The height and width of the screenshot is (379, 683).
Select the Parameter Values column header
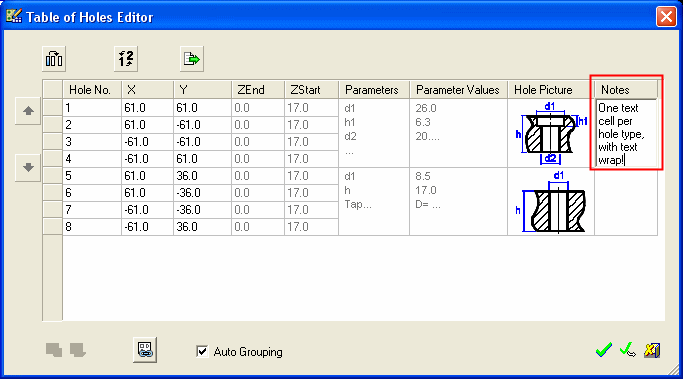click(x=458, y=90)
